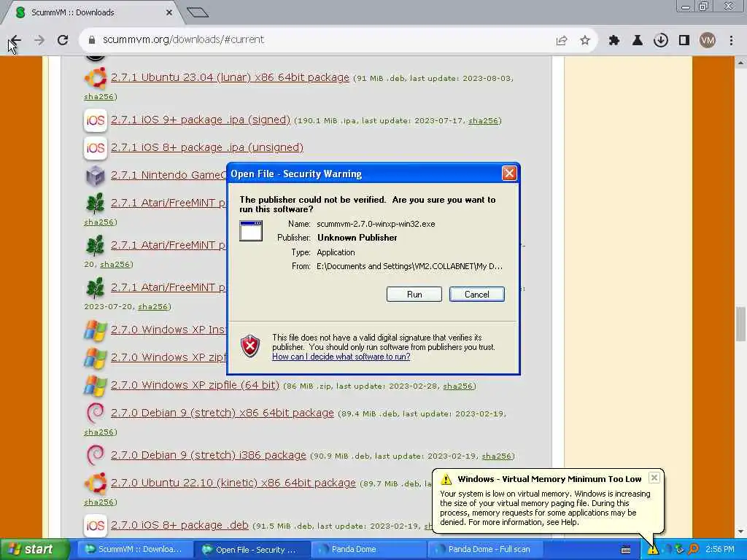
Task: Click Windows logo beside XP zipfile (64 bit)
Action: [96, 385]
